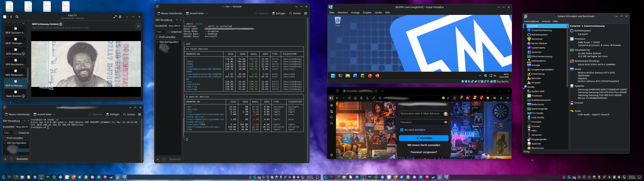Open the browser application menu

507,98
